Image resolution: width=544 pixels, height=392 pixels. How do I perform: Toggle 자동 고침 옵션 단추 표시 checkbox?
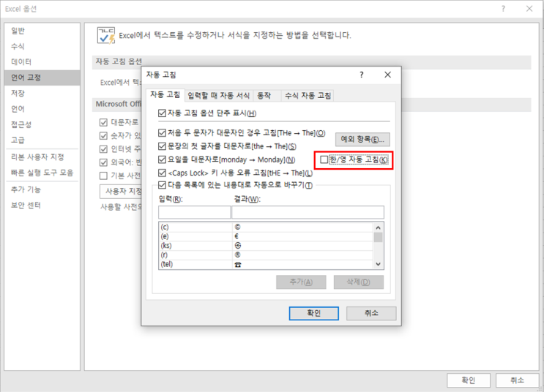point(162,113)
